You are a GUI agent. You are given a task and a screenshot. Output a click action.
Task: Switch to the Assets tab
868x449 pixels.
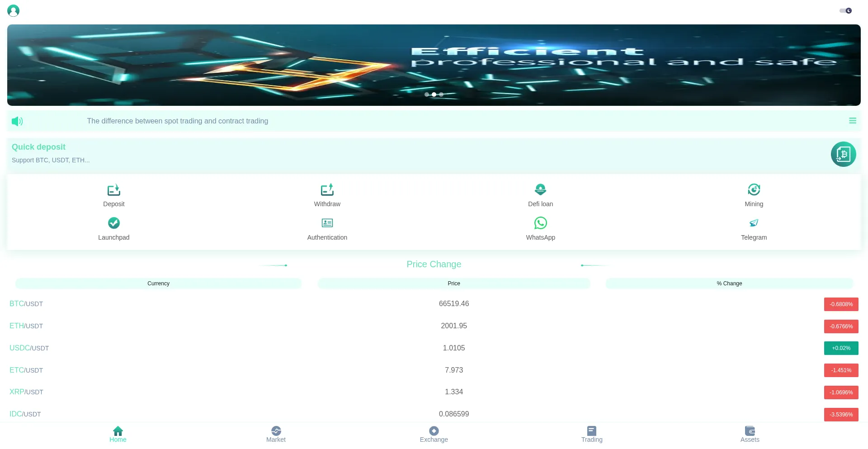coord(750,435)
